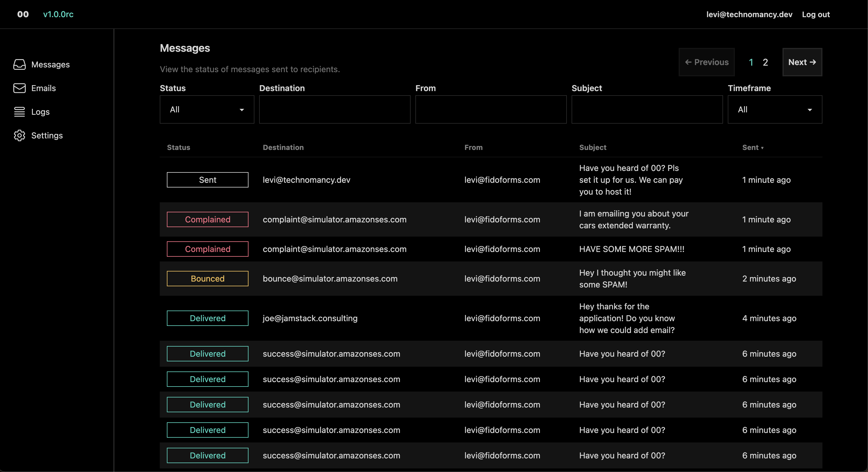Click the Sent column sort arrow
Screen dimensions: 868x472
click(x=762, y=148)
